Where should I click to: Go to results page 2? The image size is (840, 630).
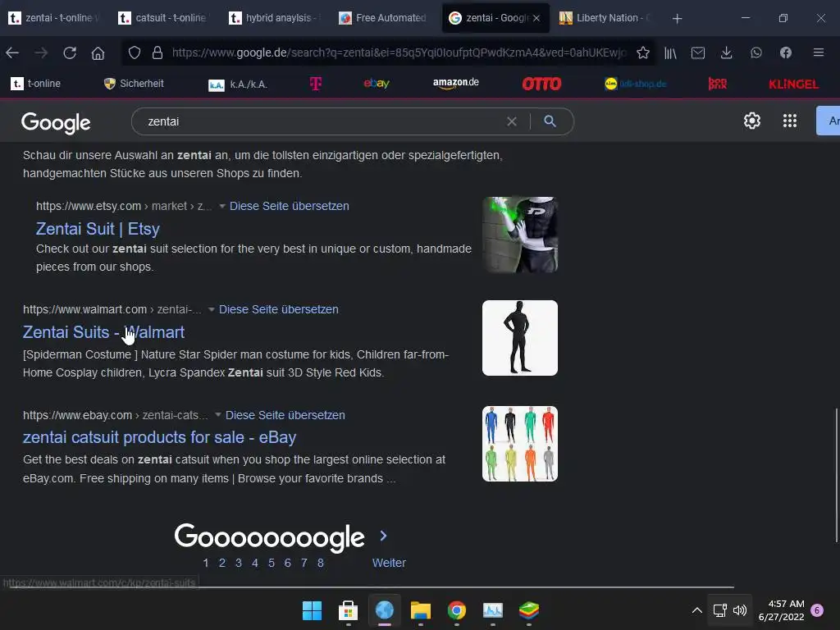tap(222, 563)
